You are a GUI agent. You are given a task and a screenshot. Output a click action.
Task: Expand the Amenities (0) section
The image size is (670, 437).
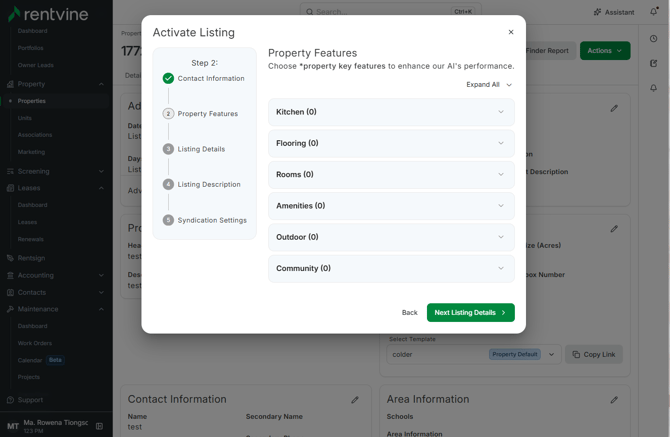[391, 206]
